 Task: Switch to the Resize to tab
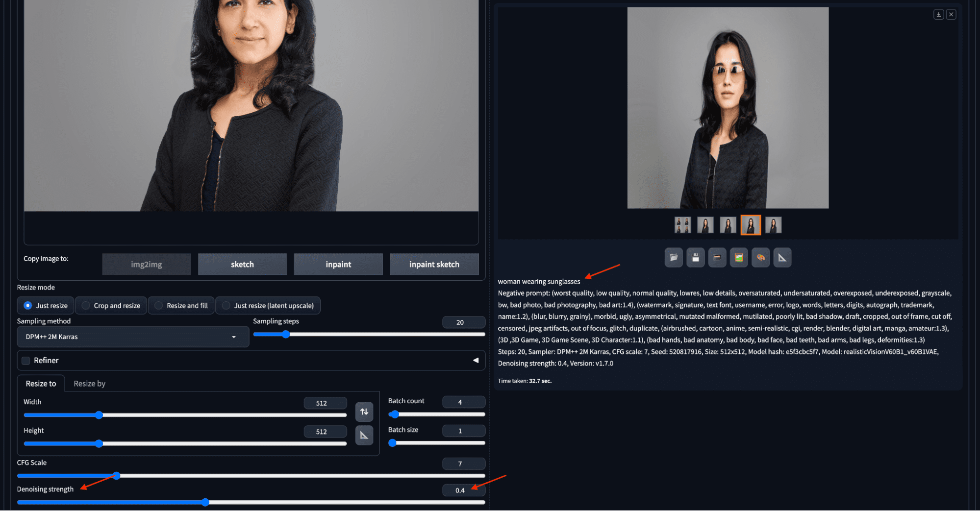tap(41, 384)
